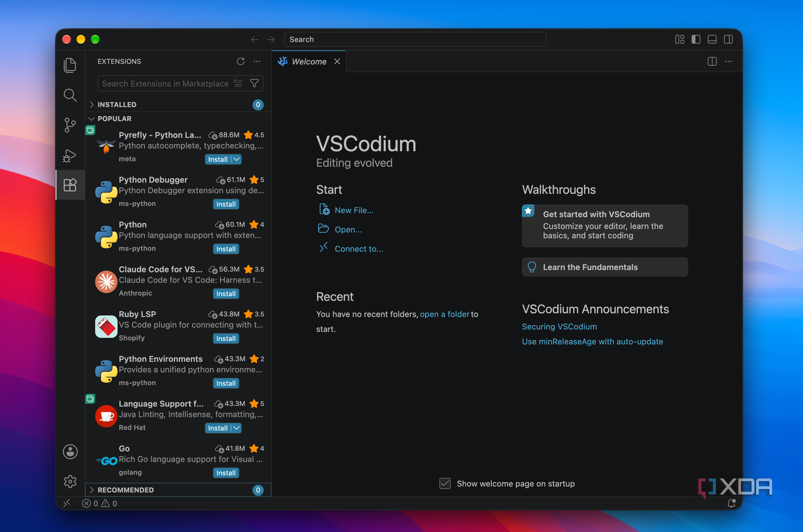Click the Connect to... link

(359, 249)
